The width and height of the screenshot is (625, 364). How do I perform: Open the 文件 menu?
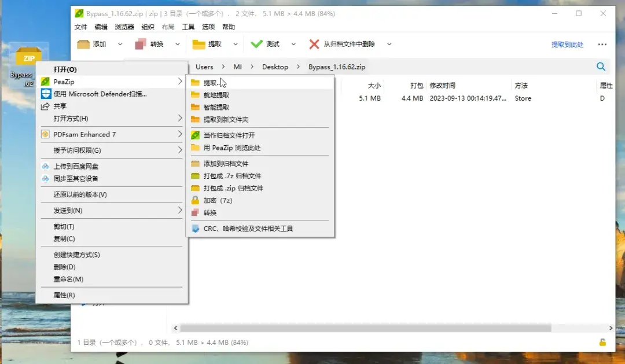[x=80, y=27]
